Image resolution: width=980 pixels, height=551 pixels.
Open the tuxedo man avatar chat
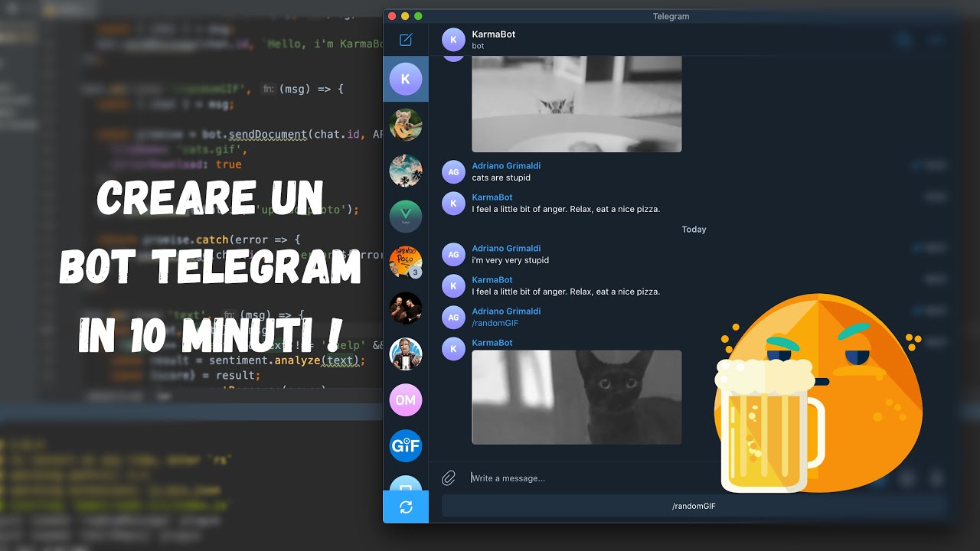pyautogui.click(x=406, y=354)
